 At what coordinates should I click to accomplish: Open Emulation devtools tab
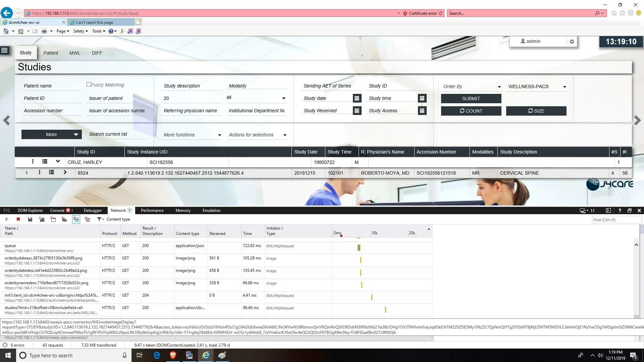tap(211, 210)
